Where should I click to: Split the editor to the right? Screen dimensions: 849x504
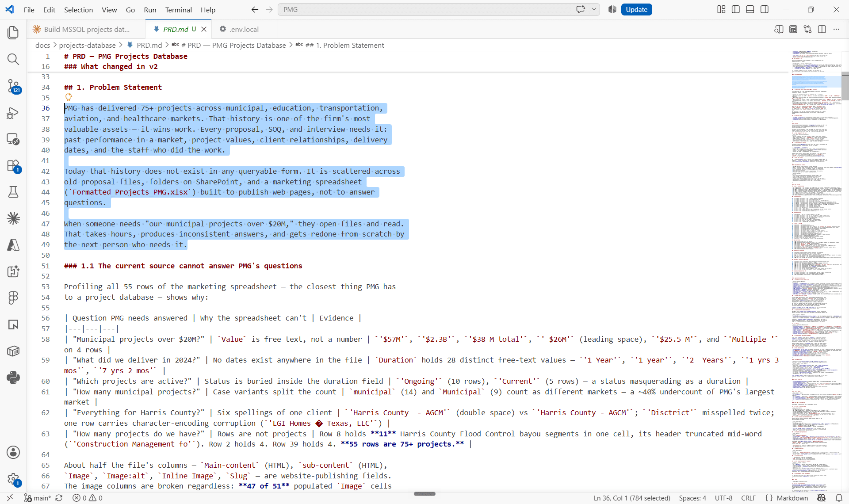click(x=822, y=29)
